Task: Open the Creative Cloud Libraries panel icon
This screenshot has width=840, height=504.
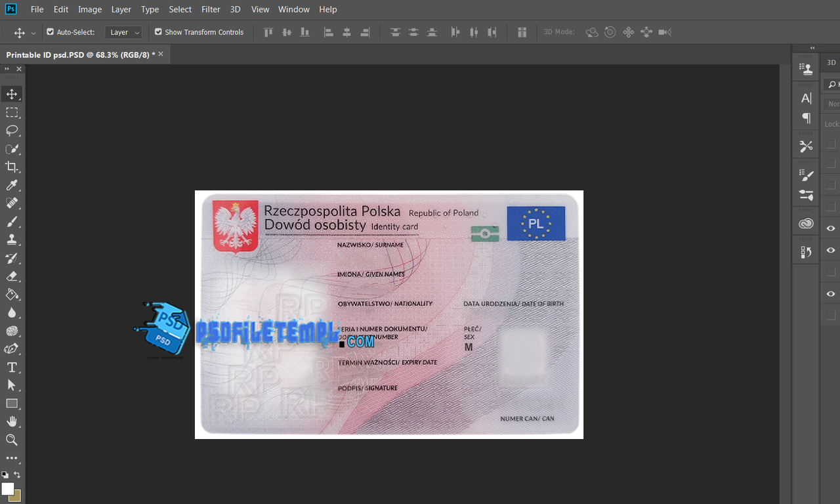Action: pos(807,224)
